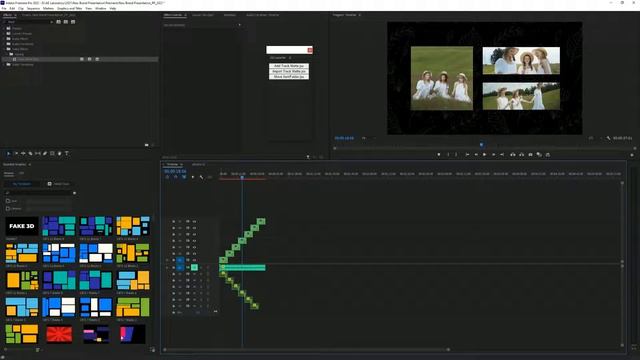640x360 pixels.
Task: Click the red icon beside script text field
Action: pos(310,50)
